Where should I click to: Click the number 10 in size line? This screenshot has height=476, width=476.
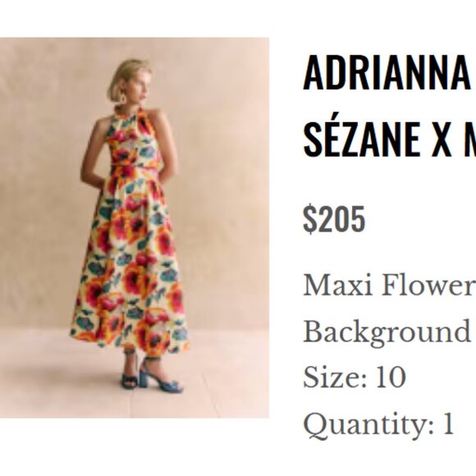[x=391, y=377]
